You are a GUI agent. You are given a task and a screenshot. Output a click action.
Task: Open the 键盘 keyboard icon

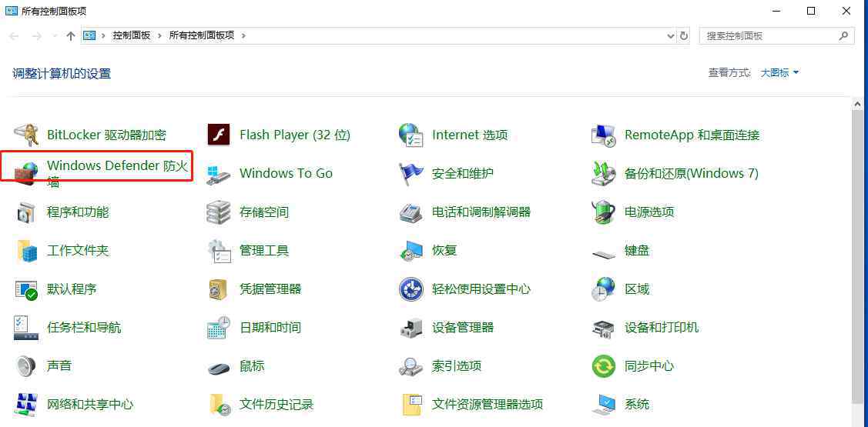(603, 253)
